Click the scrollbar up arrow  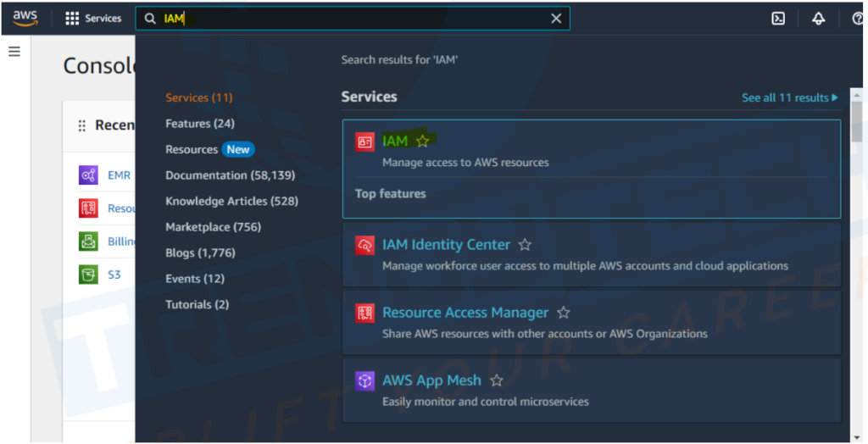tap(856, 95)
